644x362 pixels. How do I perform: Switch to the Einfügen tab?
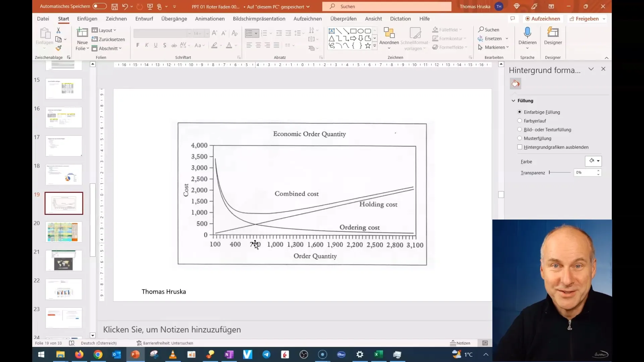[87, 19]
